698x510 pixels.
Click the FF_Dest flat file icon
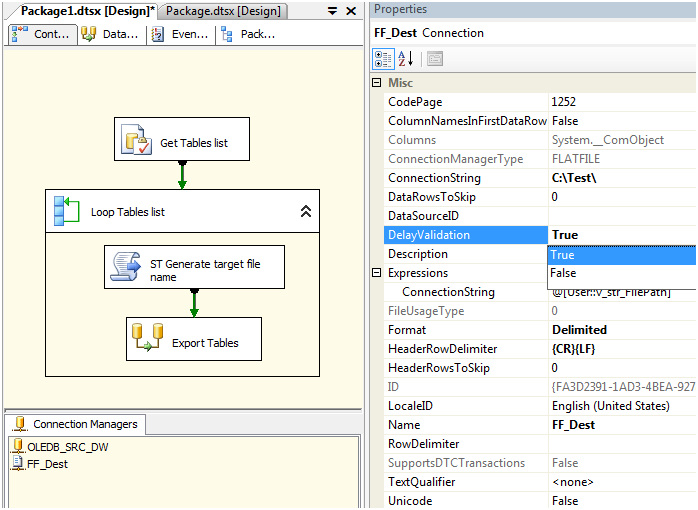coord(18,463)
